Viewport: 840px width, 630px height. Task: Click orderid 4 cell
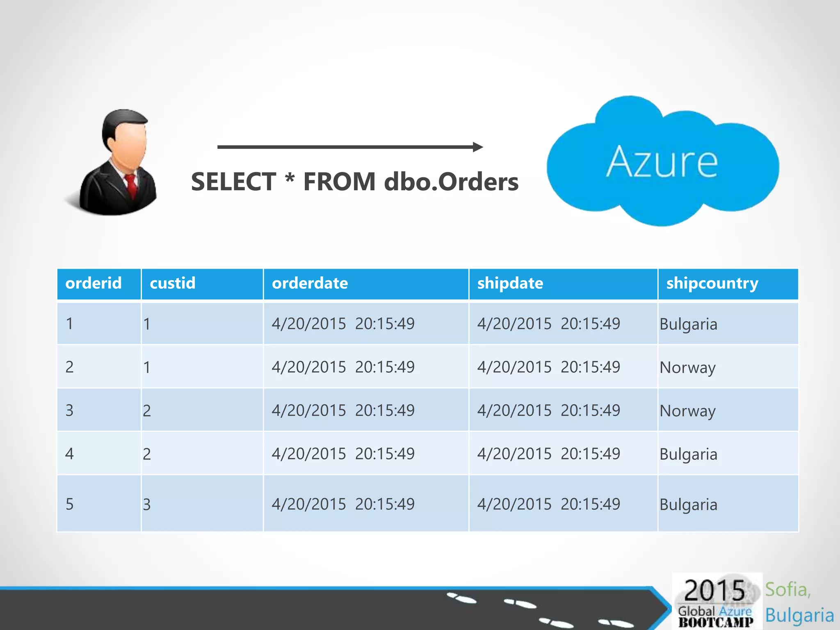[70, 454]
